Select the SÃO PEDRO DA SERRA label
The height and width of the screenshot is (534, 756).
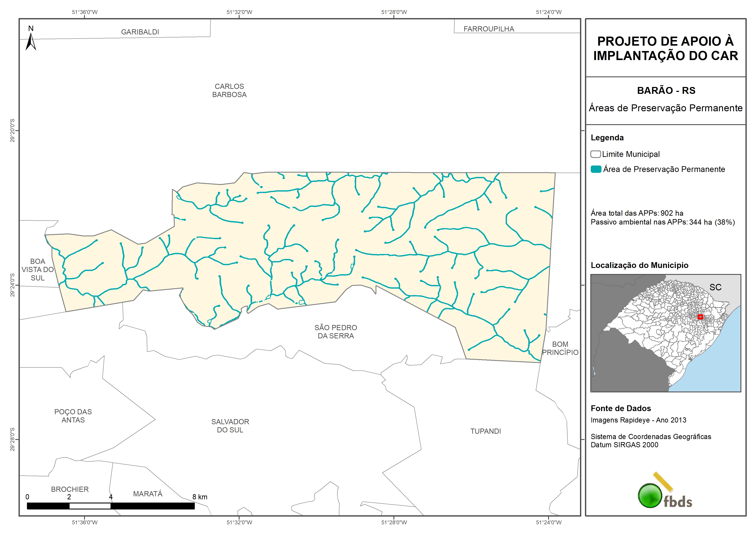(x=335, y=332)
